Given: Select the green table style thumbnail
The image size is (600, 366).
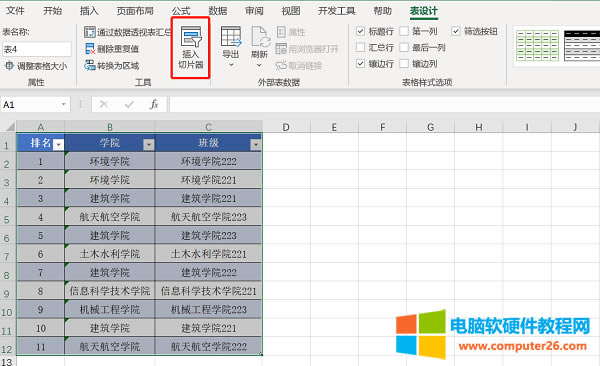Looking at the screenshot, I should (x=537, y=46).
